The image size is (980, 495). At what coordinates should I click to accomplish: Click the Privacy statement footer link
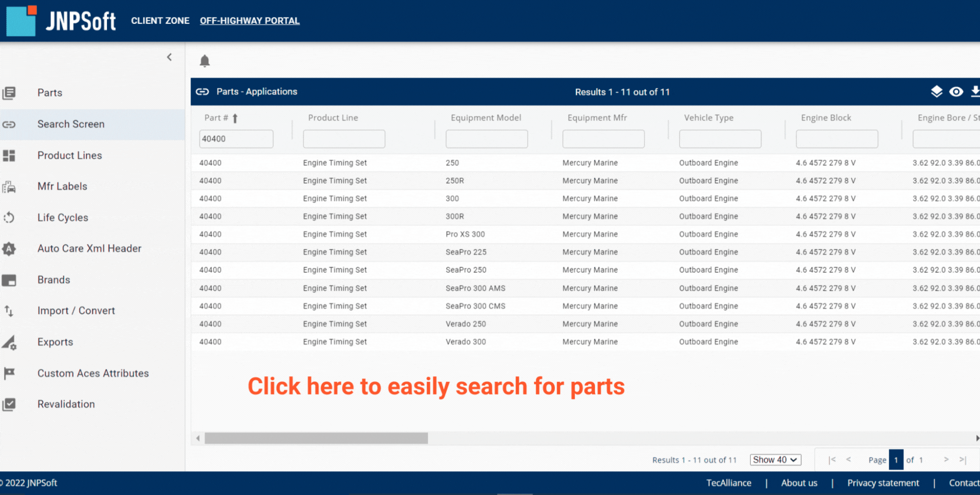tap(882, 483)
